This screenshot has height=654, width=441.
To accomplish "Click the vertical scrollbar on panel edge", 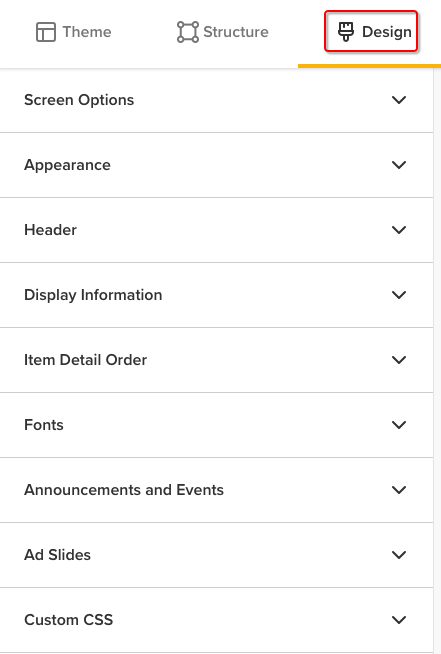I will coord(437,361).
